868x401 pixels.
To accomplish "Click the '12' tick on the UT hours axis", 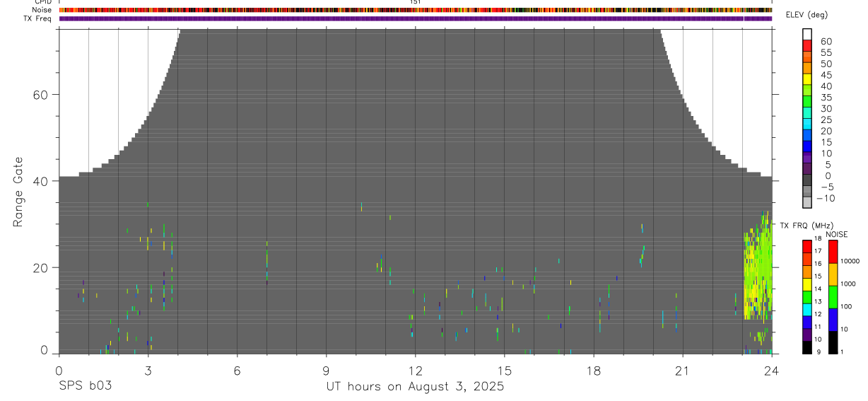I will [x=415, y=371].
